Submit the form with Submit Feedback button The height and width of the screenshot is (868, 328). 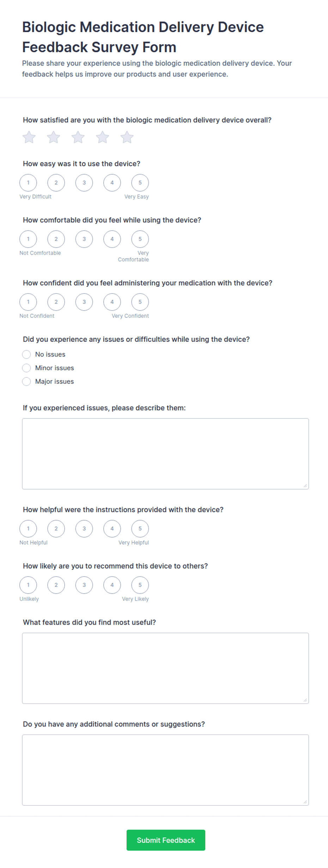(x=166, y=840)
